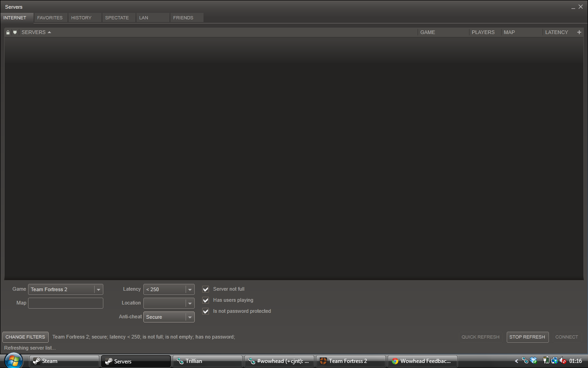Toggle the Has users playing checkbox
The width and height of the screenshot is (588, 368).
click(x=206, y=300)
